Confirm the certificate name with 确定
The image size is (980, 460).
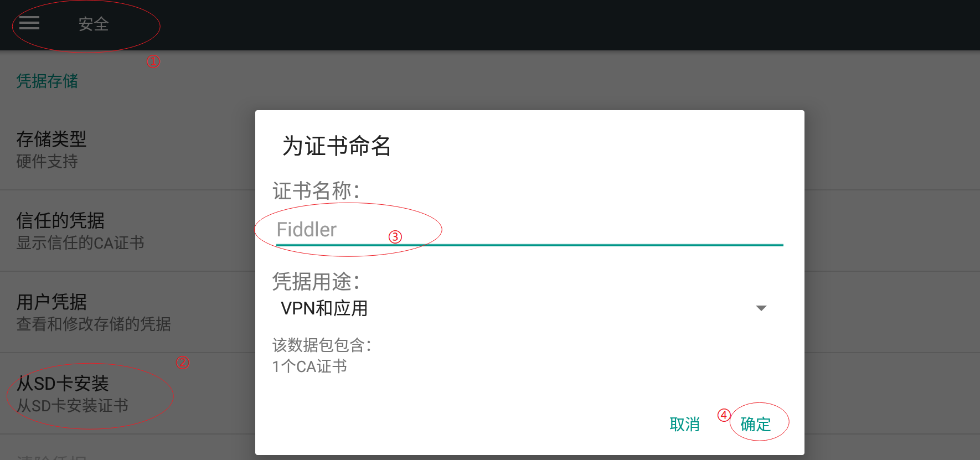pyautogui.click(x=756, y=424)
